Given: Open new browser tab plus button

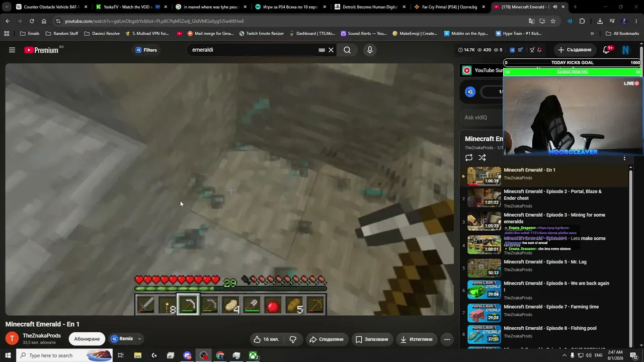Looking at the screenshot, I should point(575,7).
